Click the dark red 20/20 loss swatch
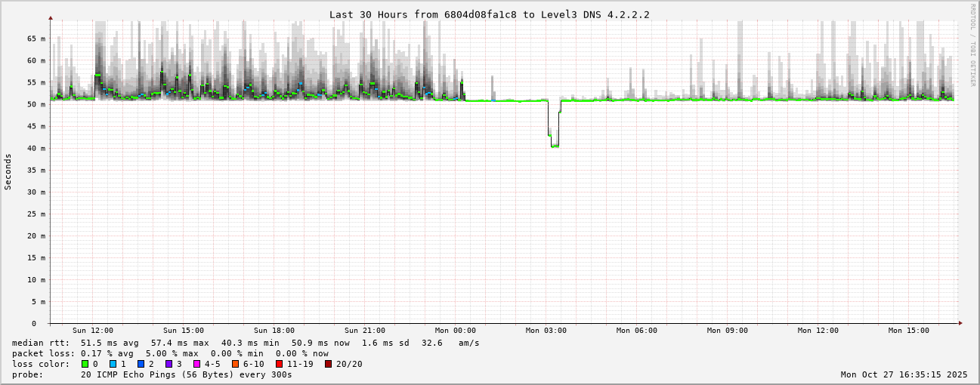Image resolution: width=980 pixels, height=385 pixels. [328, 364]
